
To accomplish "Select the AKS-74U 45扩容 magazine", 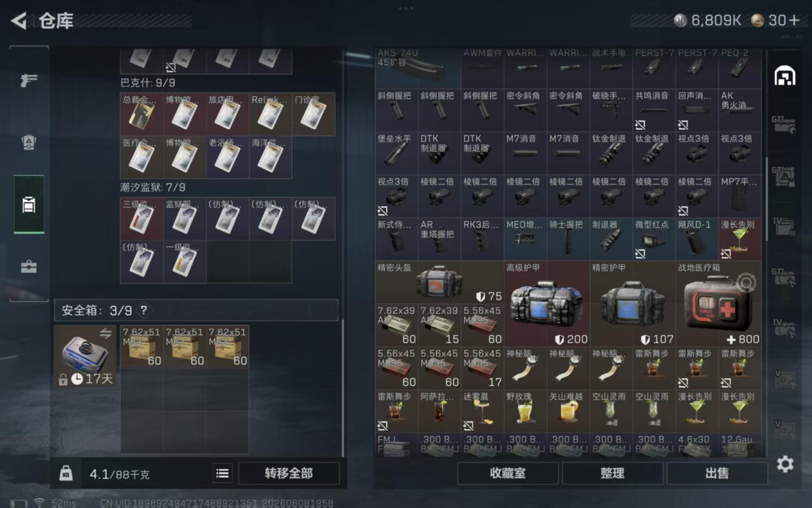I will (x=418, y=67).
